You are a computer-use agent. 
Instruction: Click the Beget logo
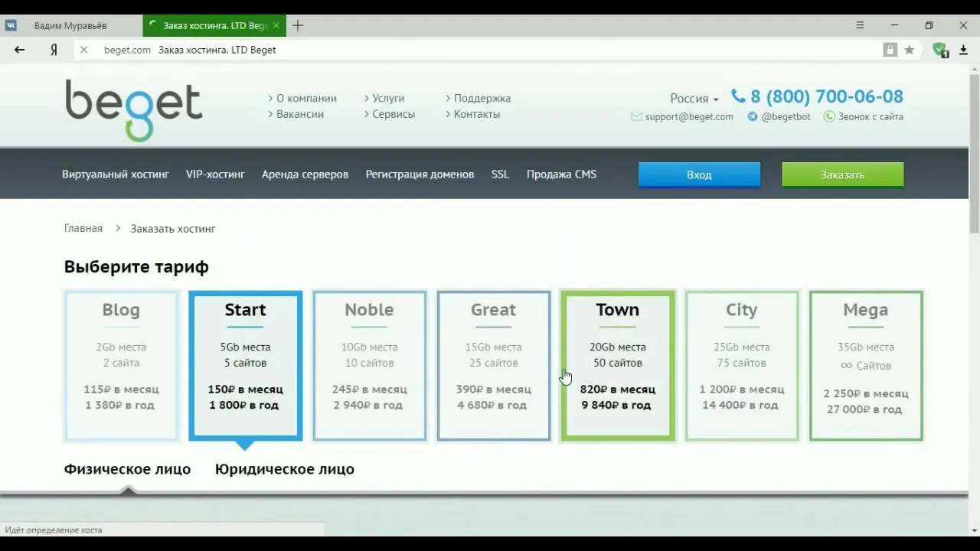click(x=134, y=110)
